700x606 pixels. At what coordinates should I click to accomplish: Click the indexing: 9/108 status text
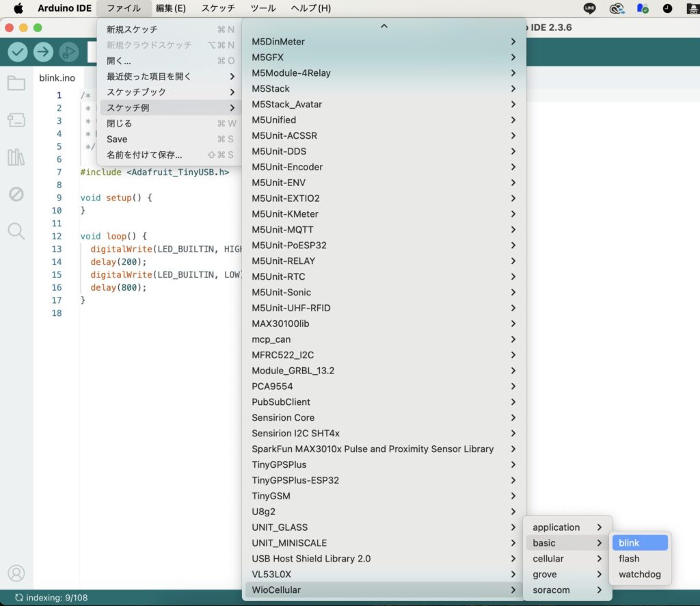(57, 598)
